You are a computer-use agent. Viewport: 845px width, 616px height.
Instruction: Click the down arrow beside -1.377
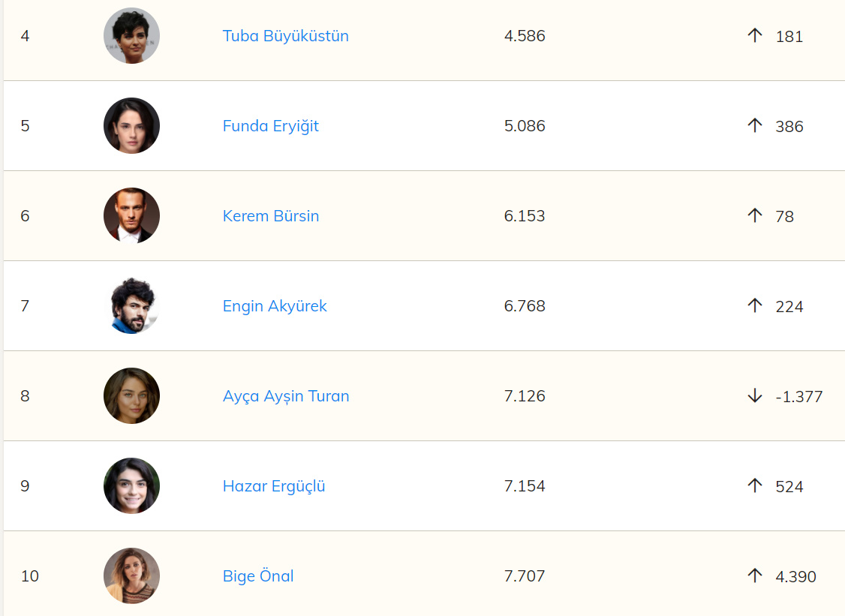(x=755, y=395)
